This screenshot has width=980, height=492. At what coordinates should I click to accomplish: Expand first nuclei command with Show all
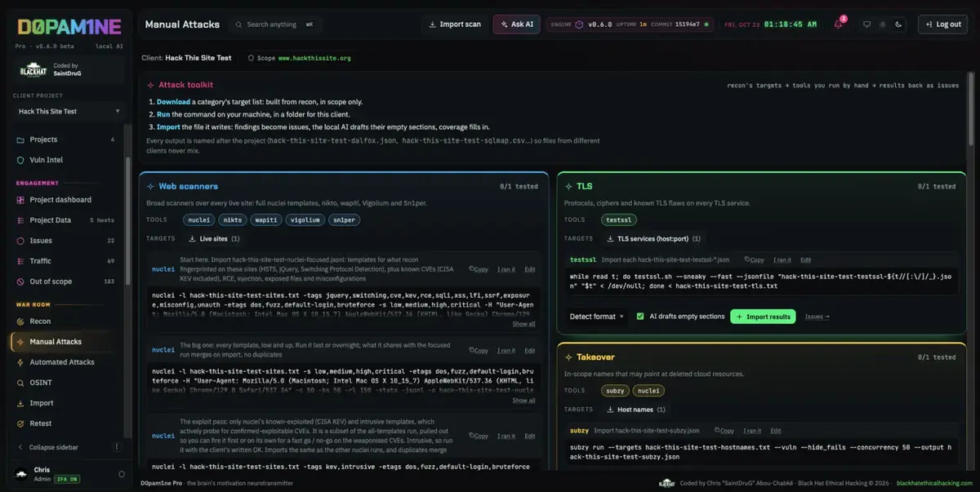click(523, 324)
